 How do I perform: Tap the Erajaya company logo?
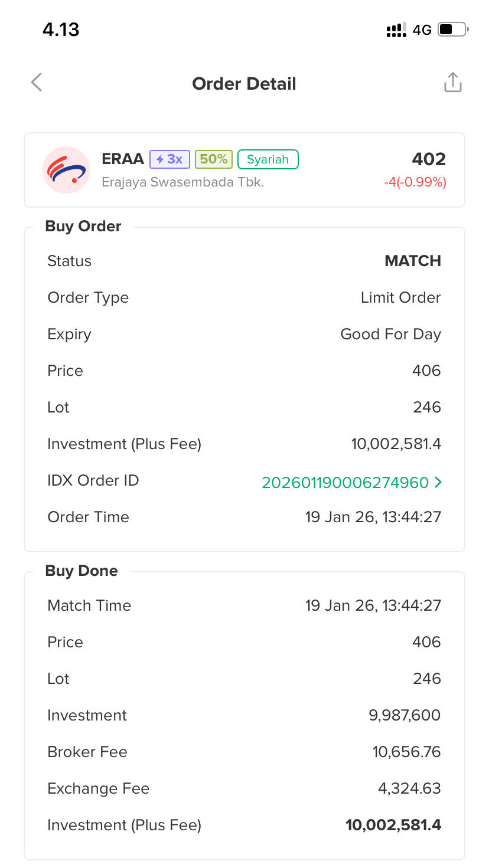pyautogui.click(x=66, y=170)
